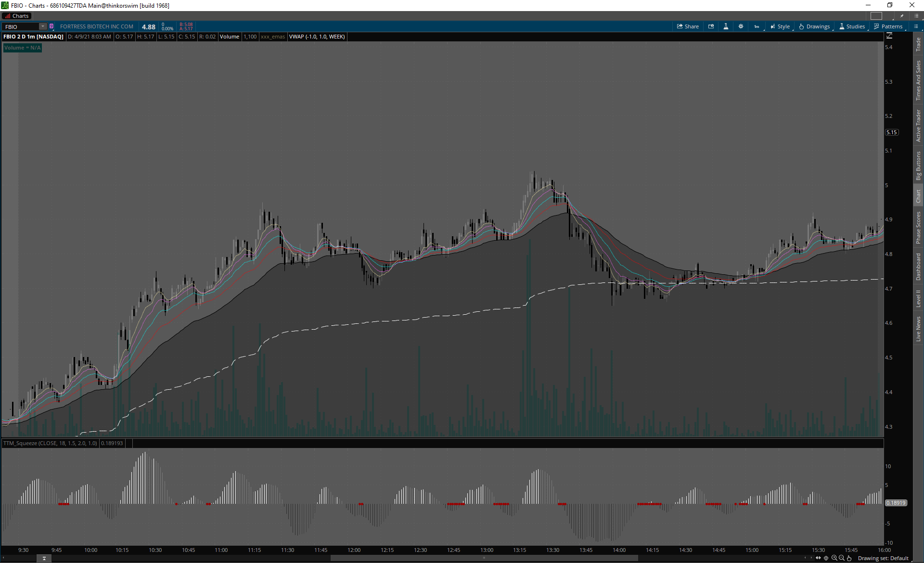Open the 1m timeframe dropdown
924x563 pixels.
tap(757, 26)
